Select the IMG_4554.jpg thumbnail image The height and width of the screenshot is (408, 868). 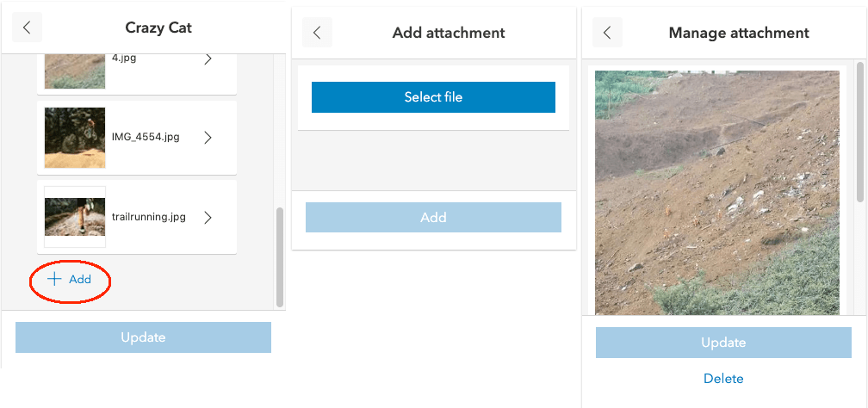click(x=75, y=138)
